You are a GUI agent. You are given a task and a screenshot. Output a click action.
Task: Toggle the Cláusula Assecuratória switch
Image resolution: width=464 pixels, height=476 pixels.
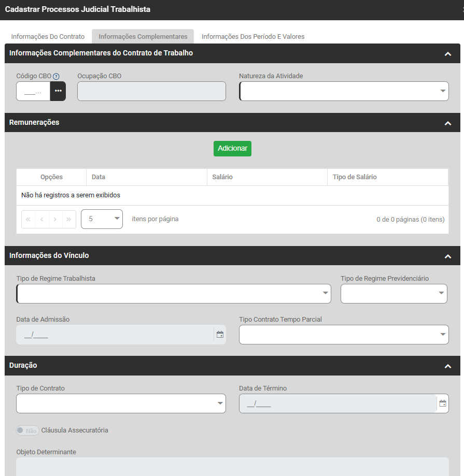[x=27, y=430]
